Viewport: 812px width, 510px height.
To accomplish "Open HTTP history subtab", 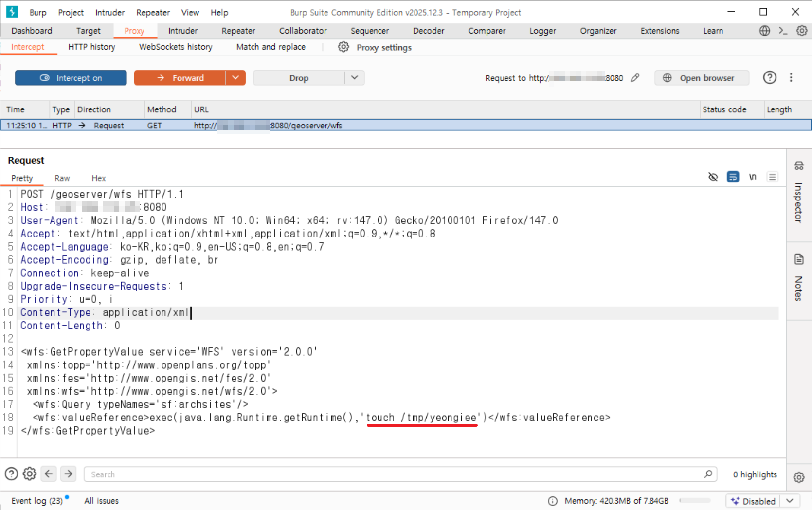I will [91, 47].
